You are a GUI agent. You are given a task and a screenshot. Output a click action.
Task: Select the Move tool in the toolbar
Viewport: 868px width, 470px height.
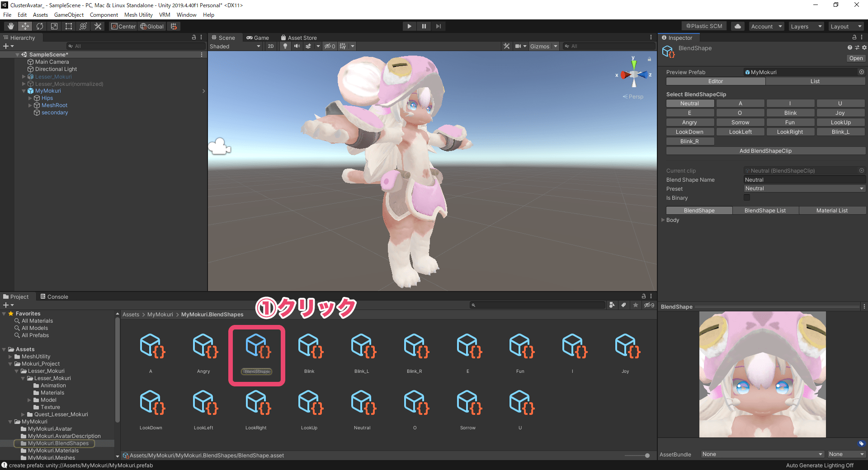pyautogui.click(x=25, y=26)
